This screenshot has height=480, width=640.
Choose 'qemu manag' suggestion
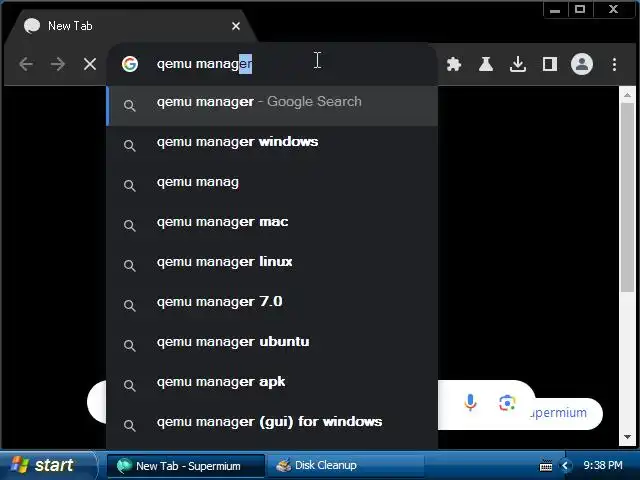tap(272, 186)
